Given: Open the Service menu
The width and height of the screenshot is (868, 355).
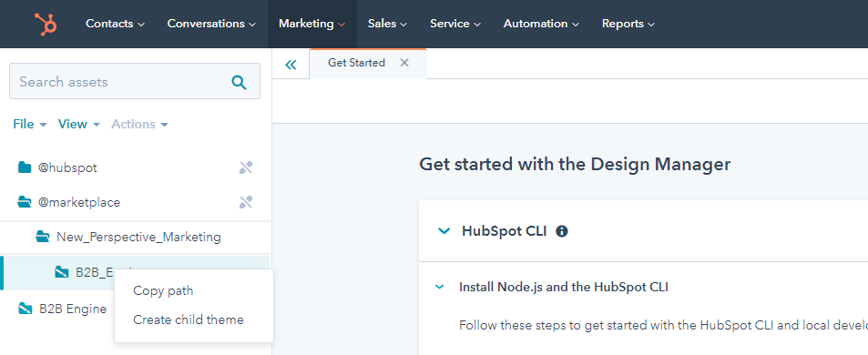Looking at the screenshot, I should tap(455, 24).
